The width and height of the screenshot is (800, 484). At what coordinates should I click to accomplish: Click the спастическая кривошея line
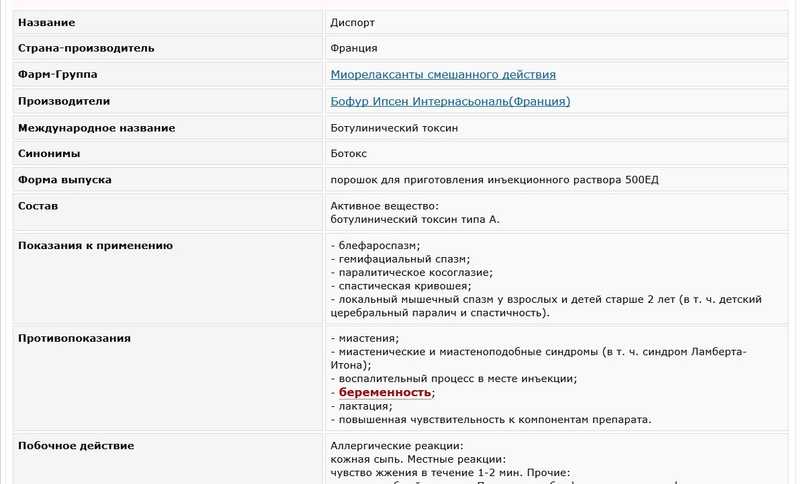[x=401, y=286]
